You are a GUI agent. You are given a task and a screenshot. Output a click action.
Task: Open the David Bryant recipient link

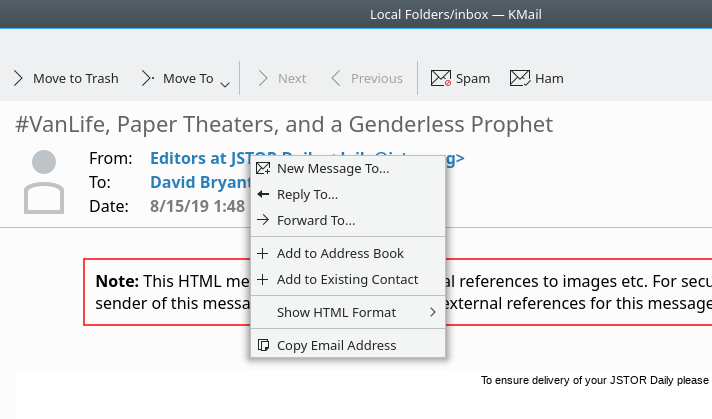[x=200, y=182]
